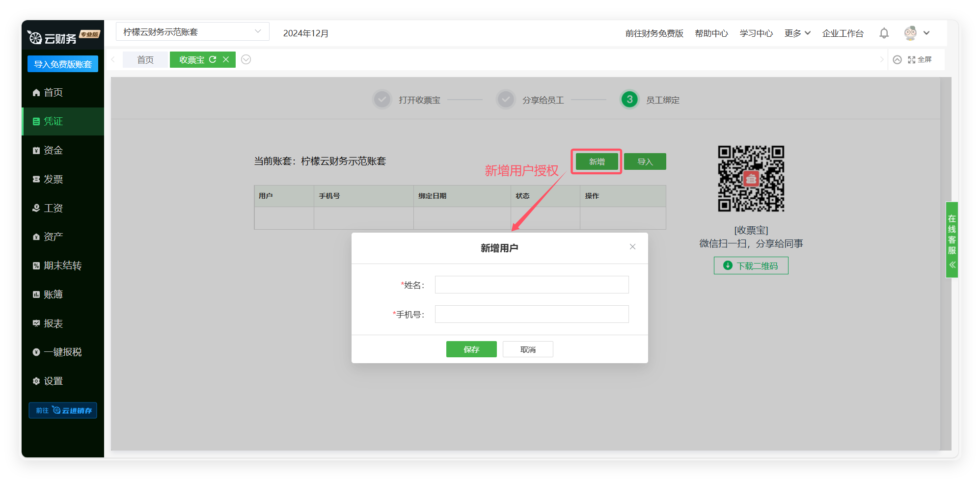Select 期末结转 from the sidebar menu

(62, 266)
